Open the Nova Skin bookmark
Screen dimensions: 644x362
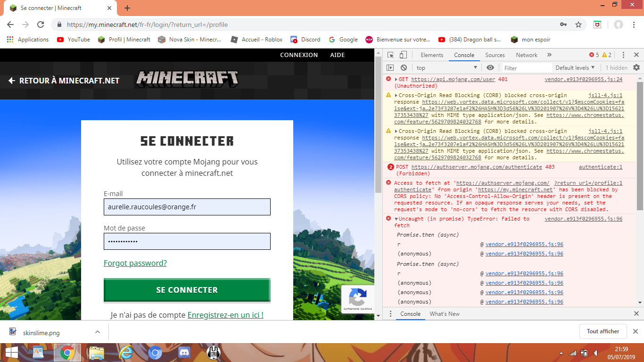tap(190, 40)
